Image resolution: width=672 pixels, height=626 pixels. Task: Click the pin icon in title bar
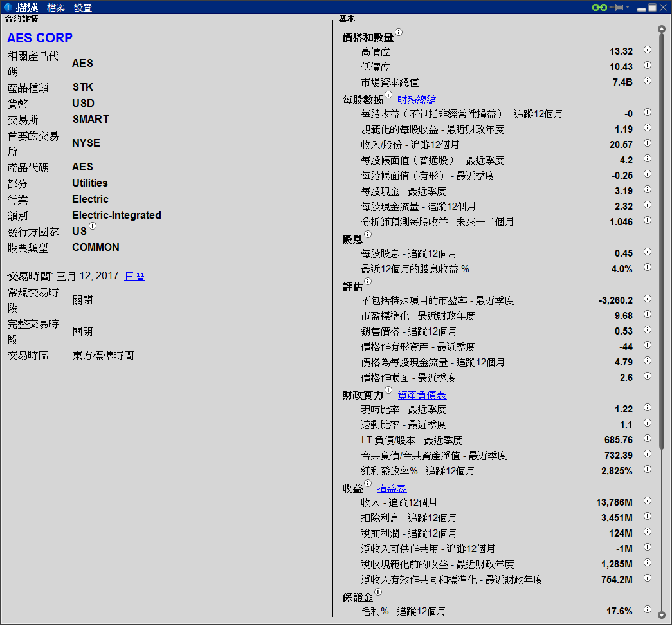[x=617, y=7]
